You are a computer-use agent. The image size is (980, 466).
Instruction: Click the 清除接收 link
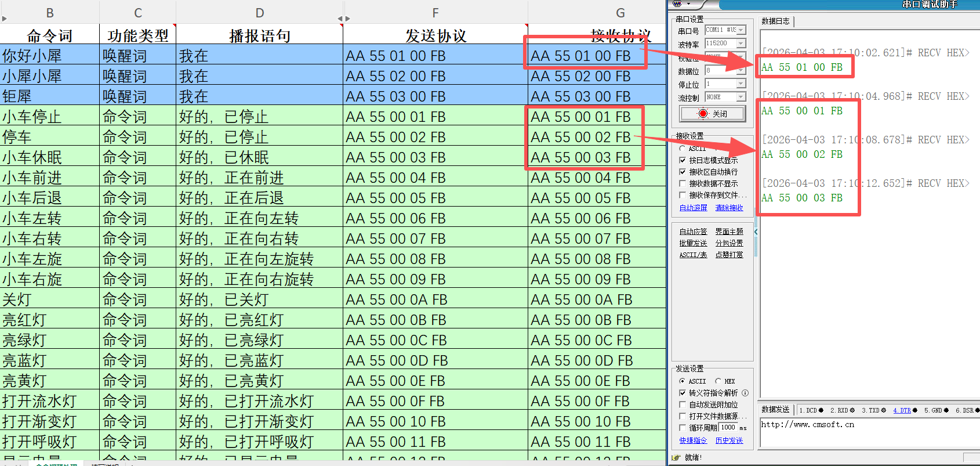click(x=729, y=208)
